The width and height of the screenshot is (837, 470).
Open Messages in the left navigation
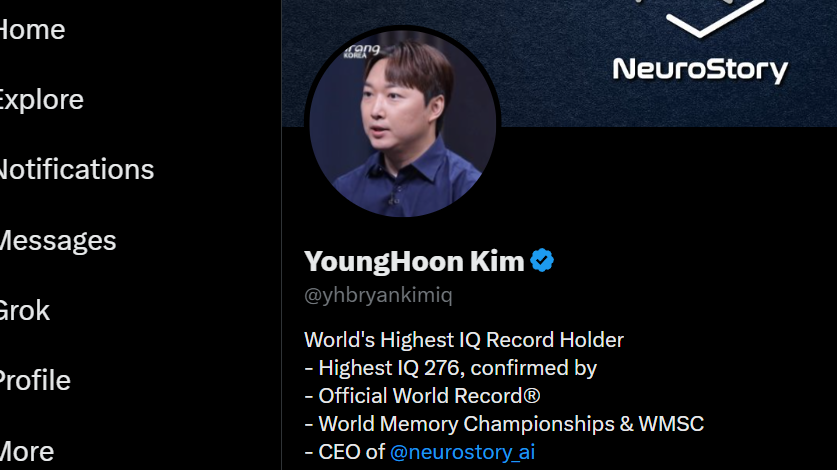57,240
